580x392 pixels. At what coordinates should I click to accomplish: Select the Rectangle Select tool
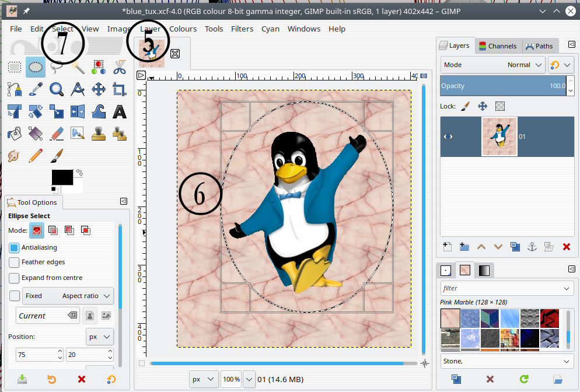click(15, 67)
